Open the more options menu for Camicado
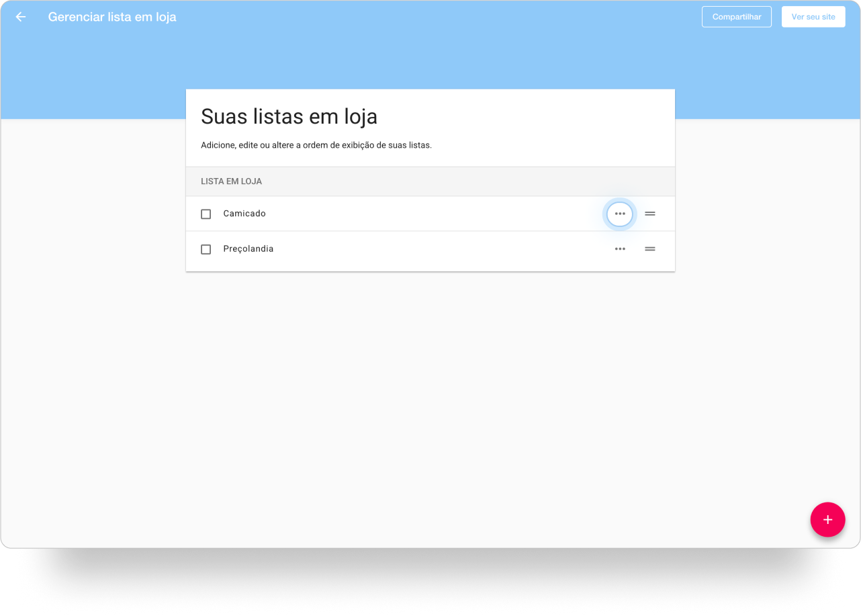This screenshot has width=861, height=616. [x=620, y=214]
